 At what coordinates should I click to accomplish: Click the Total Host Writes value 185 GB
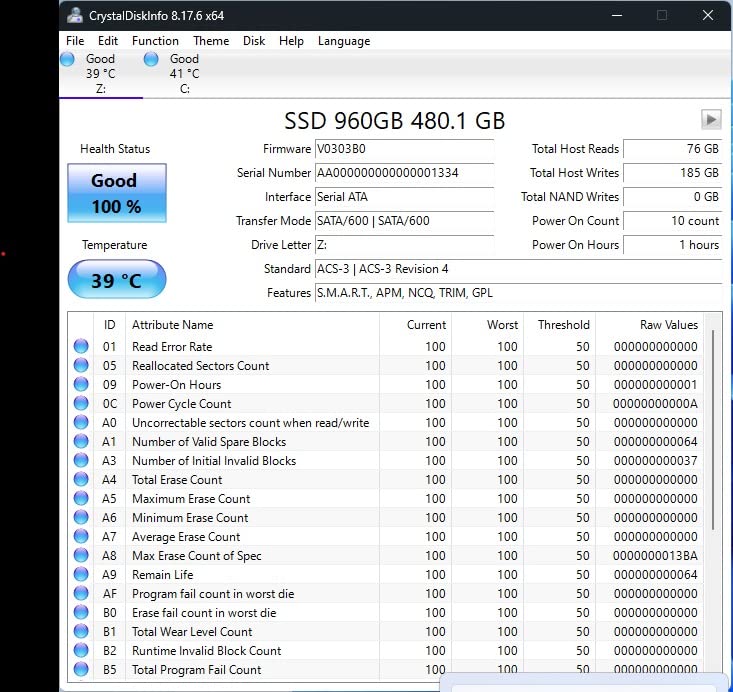[x=673, y=173]
